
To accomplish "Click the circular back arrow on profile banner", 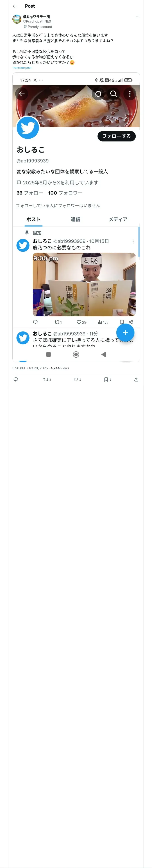I will tap(22, 94).
